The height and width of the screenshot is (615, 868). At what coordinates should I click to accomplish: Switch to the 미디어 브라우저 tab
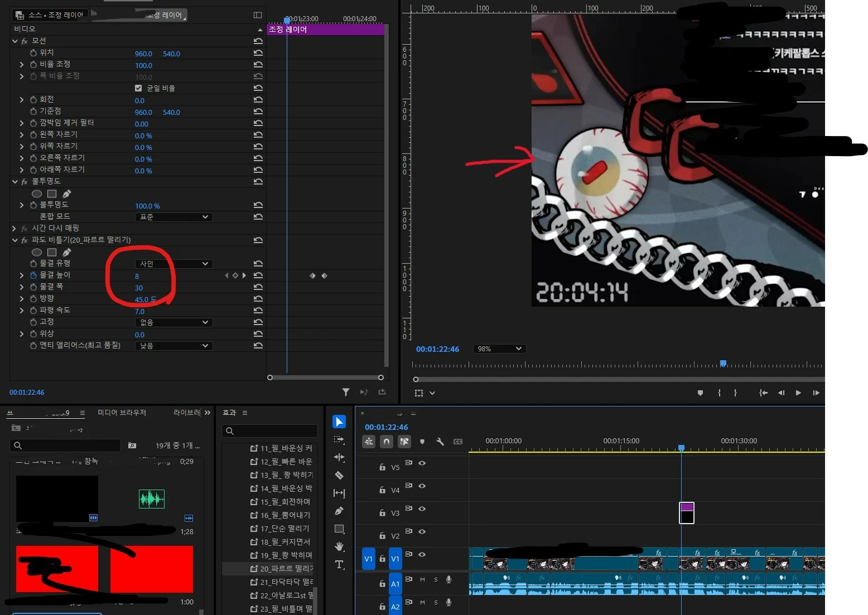pos(122,413)
